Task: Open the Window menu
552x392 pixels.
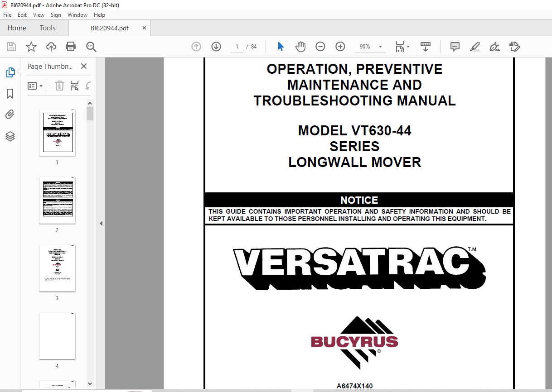Action: (77, 15)
